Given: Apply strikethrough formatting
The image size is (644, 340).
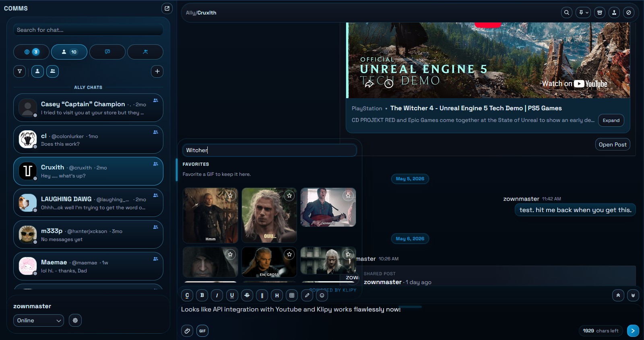Looking at the screenshot, I should pos(247,295).
